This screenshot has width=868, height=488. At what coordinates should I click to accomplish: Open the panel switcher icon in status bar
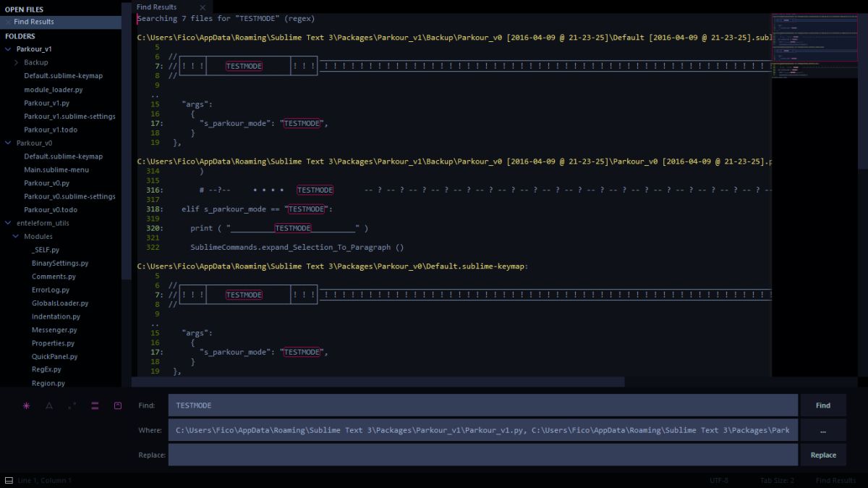9,481
